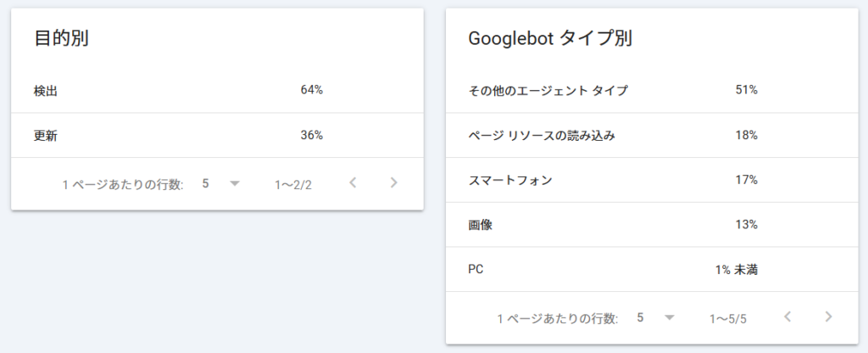Click the 目的別 card heading

click(x=62, y=39)
